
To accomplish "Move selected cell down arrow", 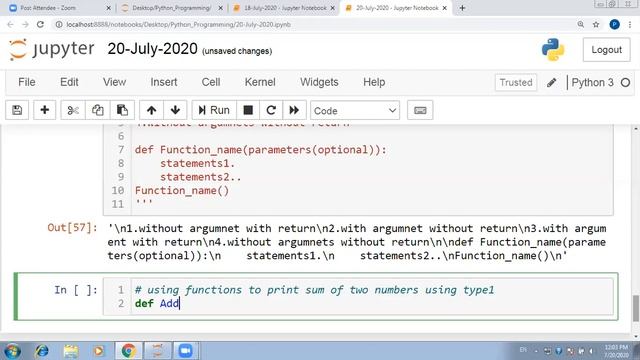I will [176, 110].
